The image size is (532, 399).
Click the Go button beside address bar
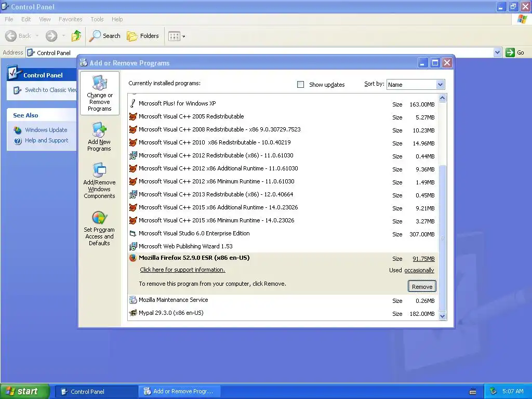pos(514,52)
